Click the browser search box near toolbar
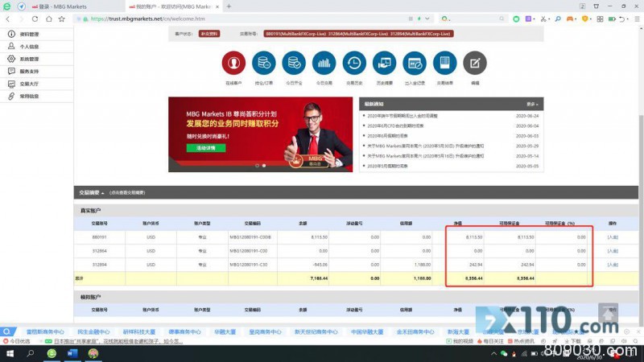Viewport: 644px width, 362px height. 473,19
